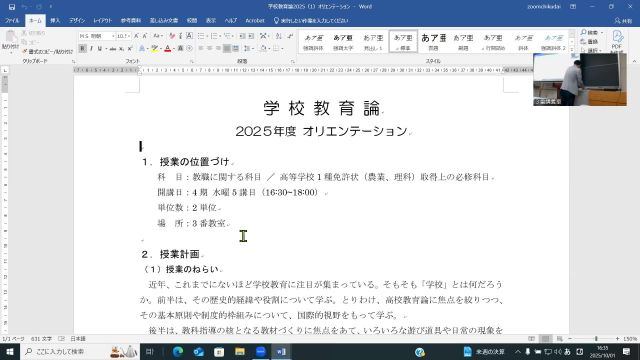Click the zoom slider handle
Viewport: 640px width, 360px height.
596,339
